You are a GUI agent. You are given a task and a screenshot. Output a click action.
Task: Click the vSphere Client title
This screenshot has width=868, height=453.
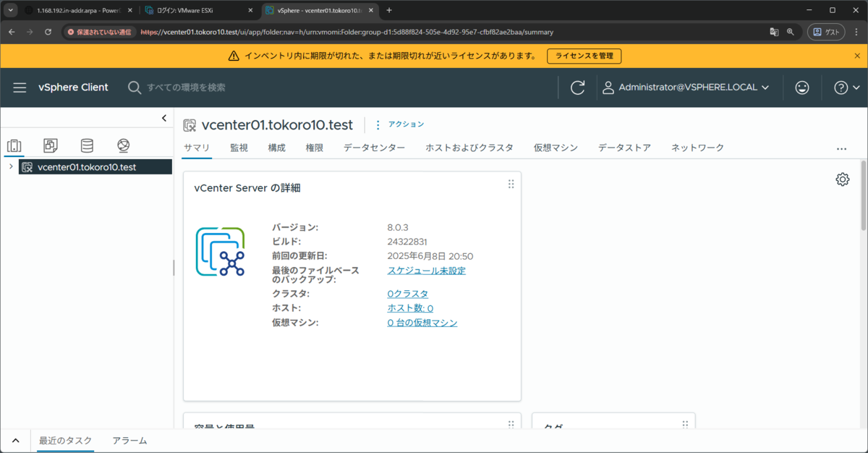point(73,88)
